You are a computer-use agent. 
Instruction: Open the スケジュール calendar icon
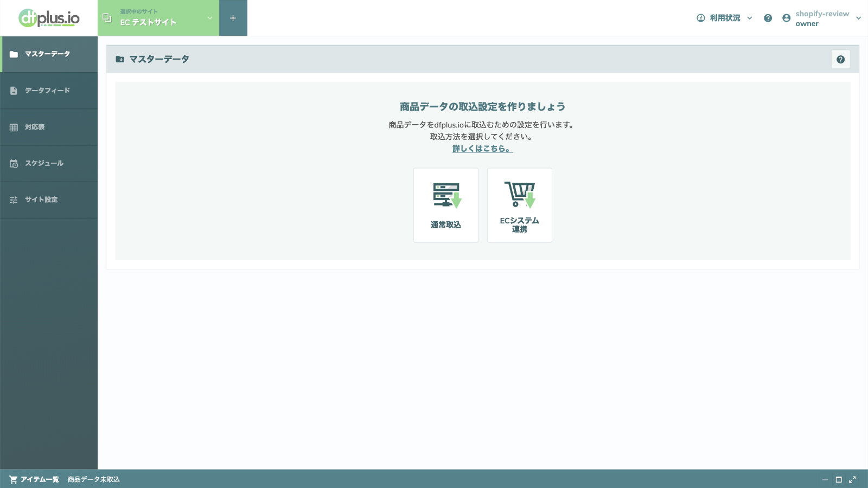click(x=13, y=163)
